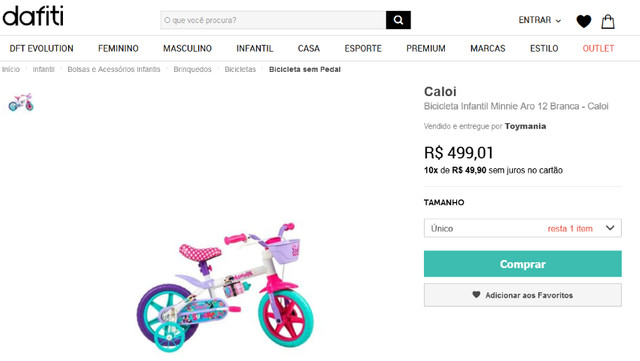Open the Toymania seller link
This screenshot has width=640, height=361.
click(x=525, y=126)
